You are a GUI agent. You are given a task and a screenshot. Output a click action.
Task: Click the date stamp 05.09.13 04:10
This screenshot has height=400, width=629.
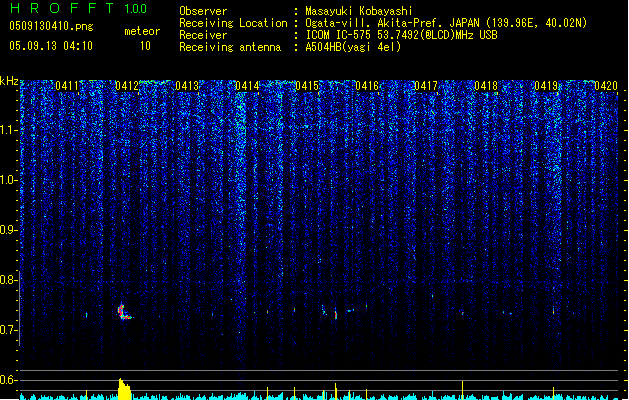tap(51, 46)
